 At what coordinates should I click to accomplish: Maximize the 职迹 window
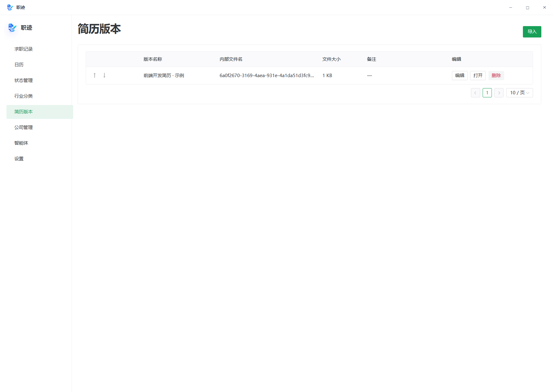(528, 7)
